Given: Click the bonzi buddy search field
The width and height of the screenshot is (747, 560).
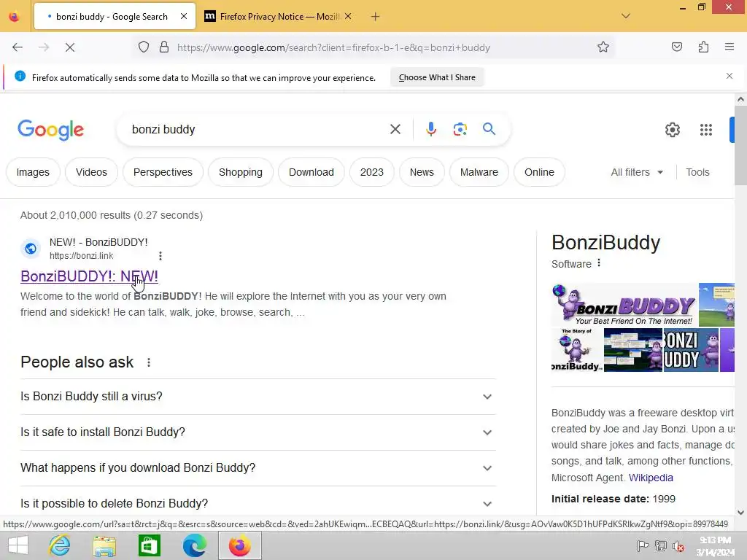Looking at the screenshot, I should pyautogui.click(x=258, y=129).
